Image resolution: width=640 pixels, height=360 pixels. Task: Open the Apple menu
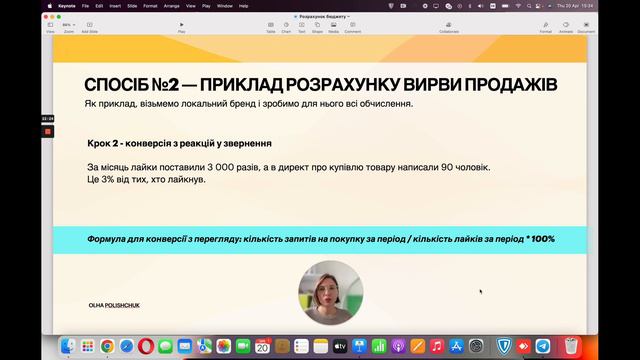tap(50, 6)
